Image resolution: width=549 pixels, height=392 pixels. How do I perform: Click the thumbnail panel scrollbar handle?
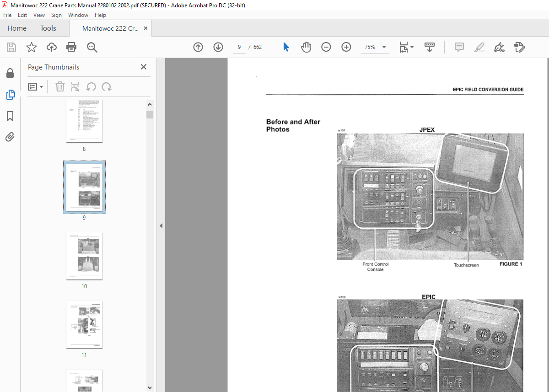(x=150, y=114)
